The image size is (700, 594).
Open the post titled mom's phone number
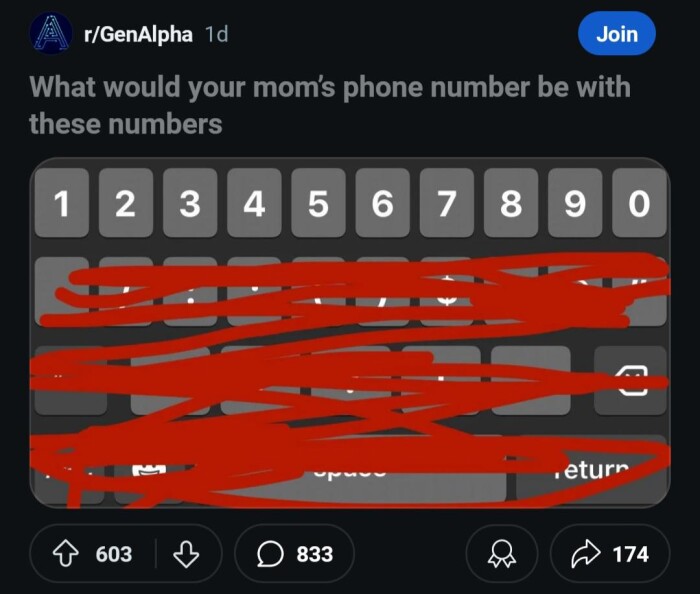(329, 105)
